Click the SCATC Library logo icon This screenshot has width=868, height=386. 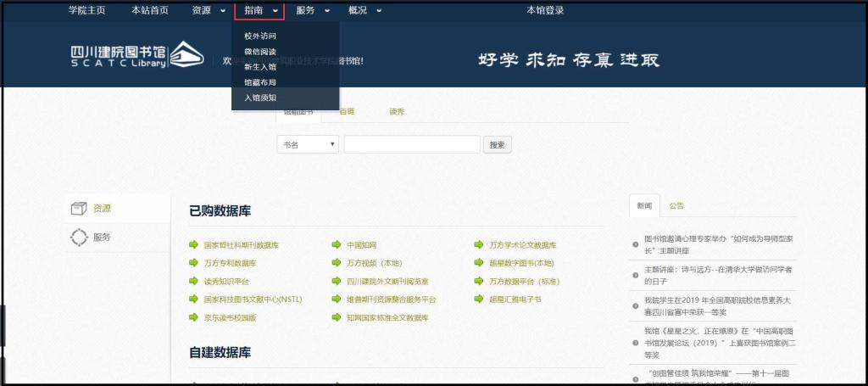click(186, 55)
